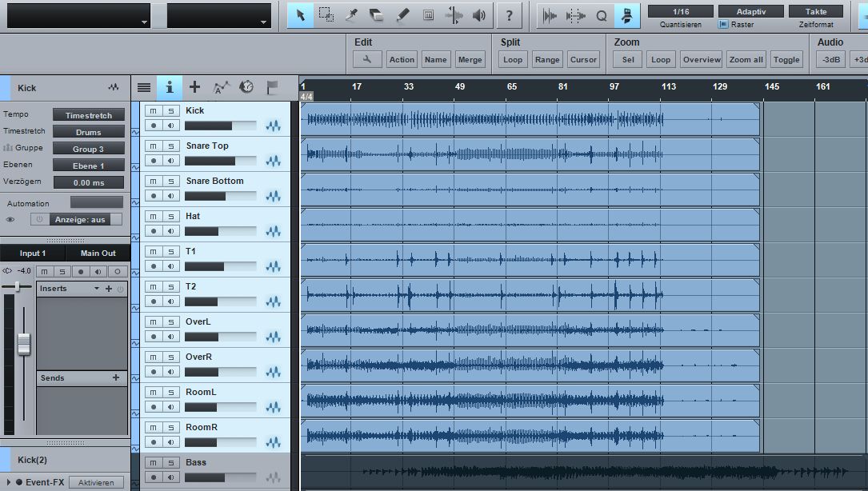
Task: Enable monitoring on the Hat track
Action: click(171, 231)
